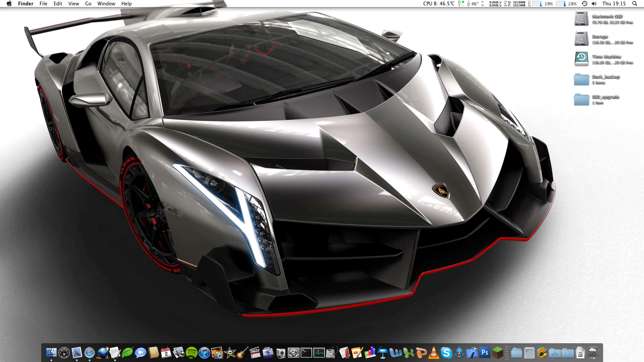
Task: Open the Window menu
Action: coord(106,4)
